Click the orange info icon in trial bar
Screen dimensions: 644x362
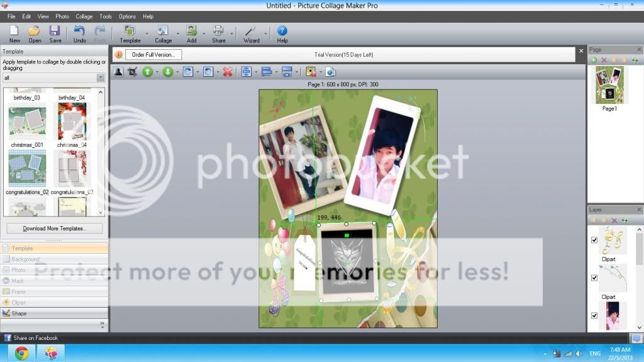[118, 54]
